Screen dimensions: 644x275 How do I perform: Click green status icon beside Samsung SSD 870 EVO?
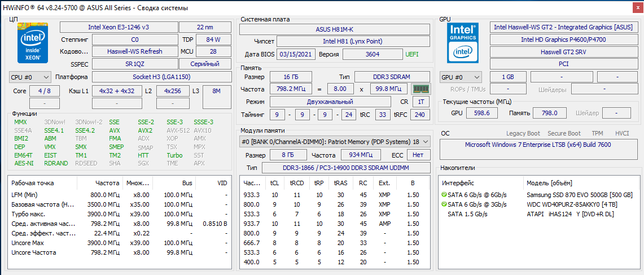coord(444,195)
